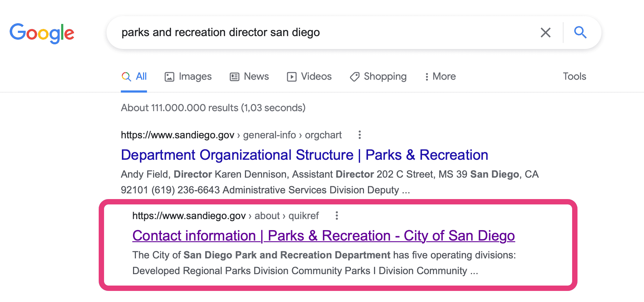Click the magnifying glass search button
Screen dimensions: 644x302
[x=580, y=33]
